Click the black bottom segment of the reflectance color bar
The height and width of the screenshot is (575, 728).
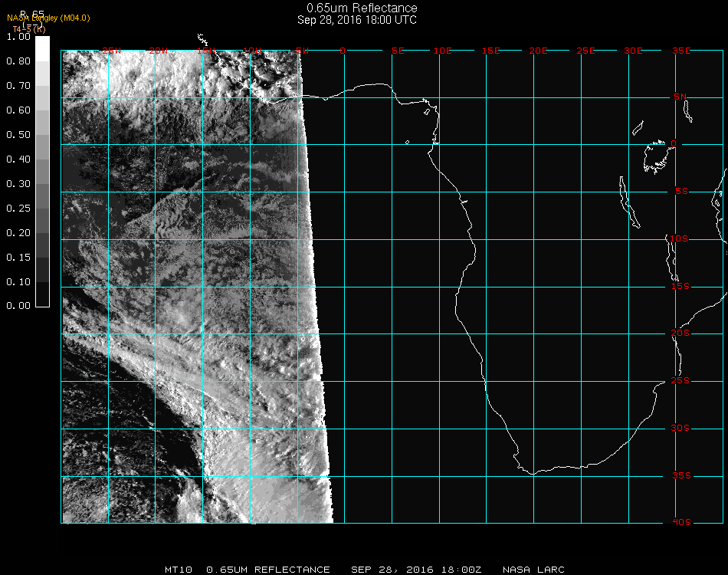pos(42,294)
